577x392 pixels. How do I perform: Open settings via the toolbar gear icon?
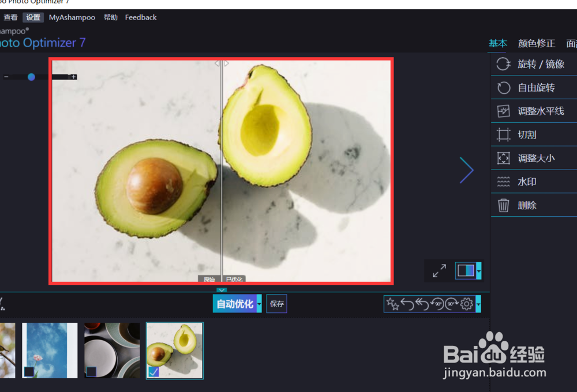[467, 304]
